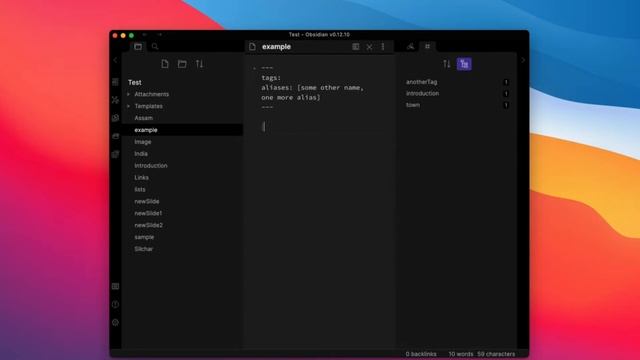Navigate forward with the title bar arrow
Image resolution: width=640 pixels, height=360 pixels.
[x=160, y=35]
